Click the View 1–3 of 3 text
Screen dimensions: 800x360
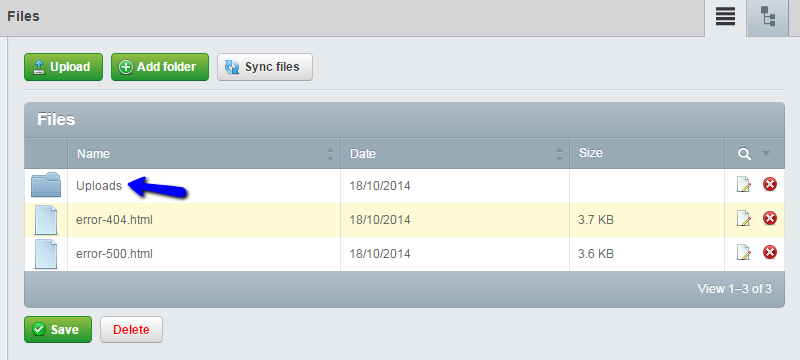click(x=734, y=289)
